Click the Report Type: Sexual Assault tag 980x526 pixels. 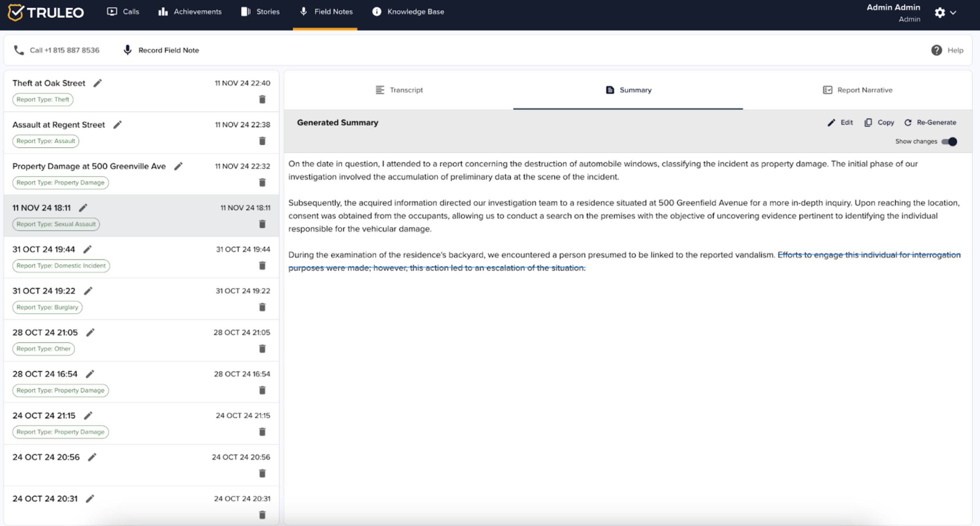(56, 224)
